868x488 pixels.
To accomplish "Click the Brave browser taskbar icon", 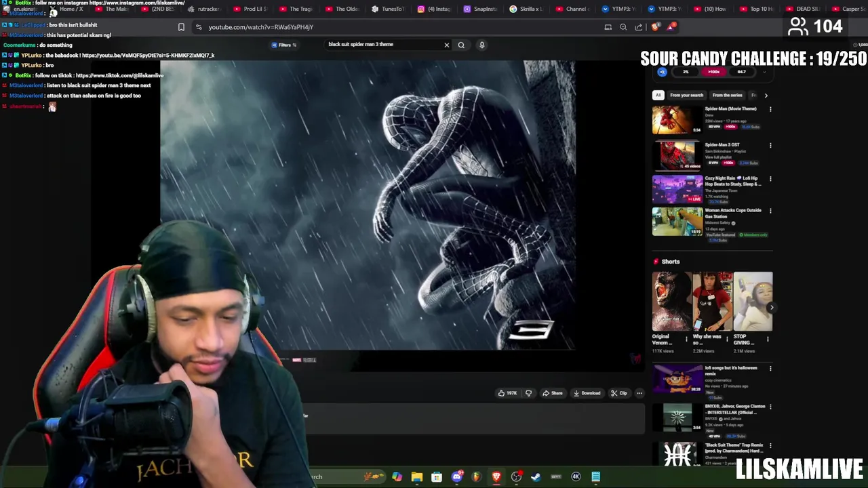I will 496,476.
